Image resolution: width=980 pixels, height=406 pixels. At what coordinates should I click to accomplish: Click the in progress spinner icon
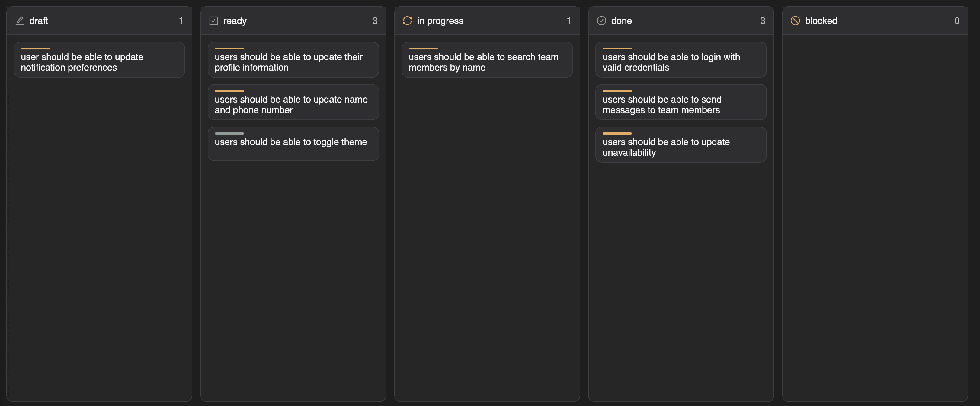coord(407,21)
